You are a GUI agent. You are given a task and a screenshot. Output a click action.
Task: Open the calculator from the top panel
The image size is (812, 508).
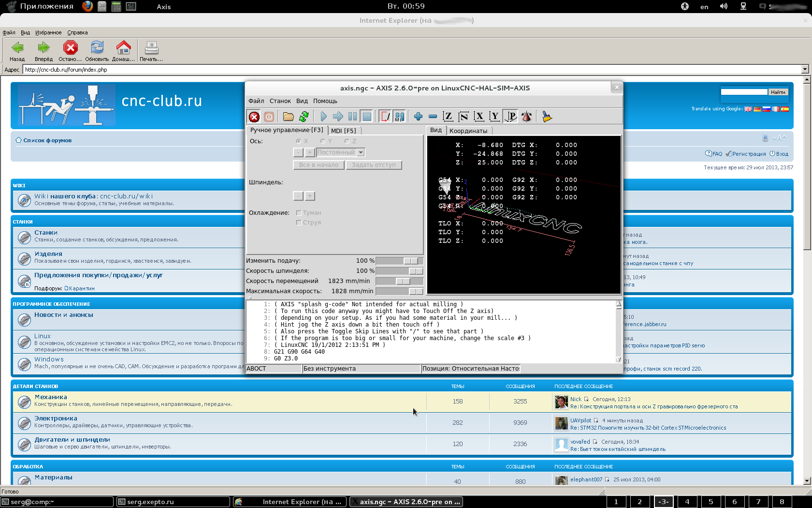[116, 6]
